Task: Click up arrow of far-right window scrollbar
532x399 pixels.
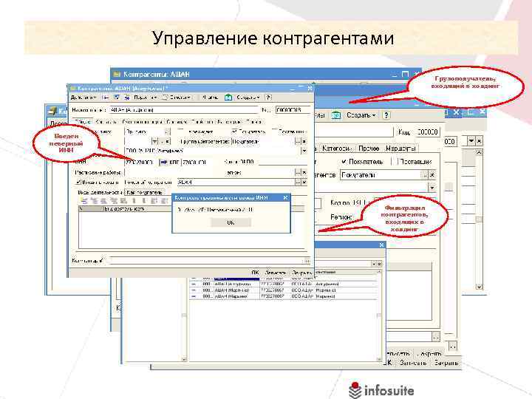Action: pyautogui.click(x=479, y=153)
